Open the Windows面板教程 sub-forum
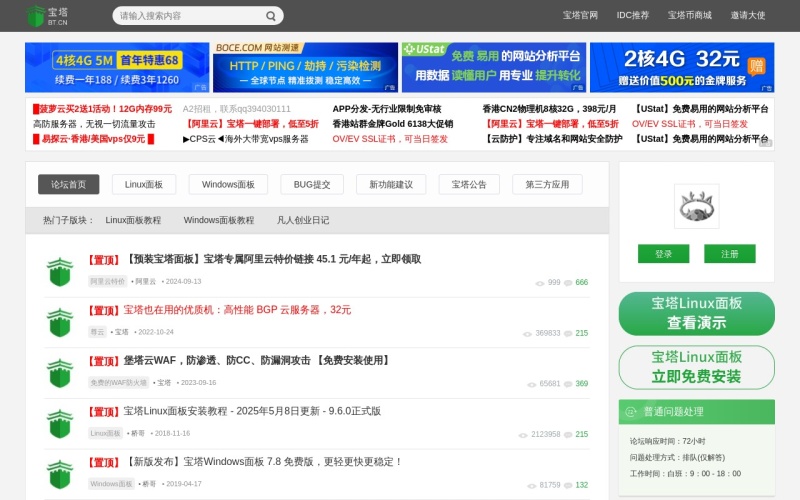 (x=219, y=220)
